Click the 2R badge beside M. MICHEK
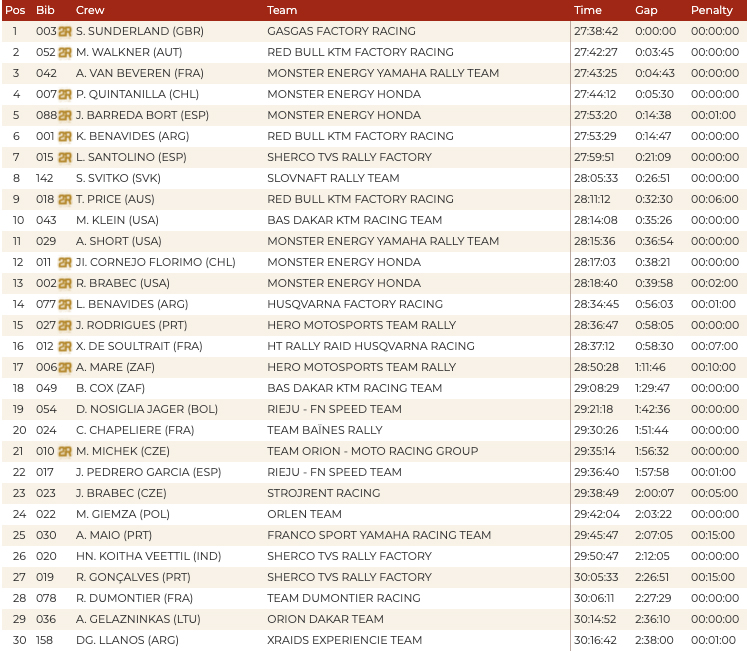This screenshot has height=651, width=747. [x=65, y=451]
